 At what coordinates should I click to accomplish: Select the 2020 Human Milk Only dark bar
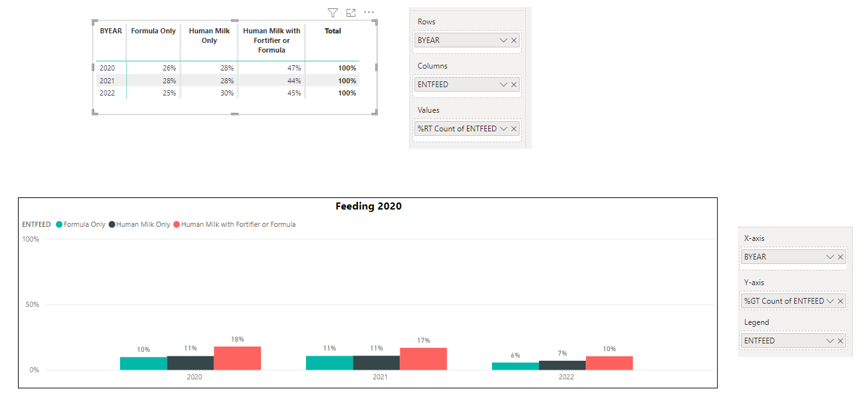click(191, 363)
